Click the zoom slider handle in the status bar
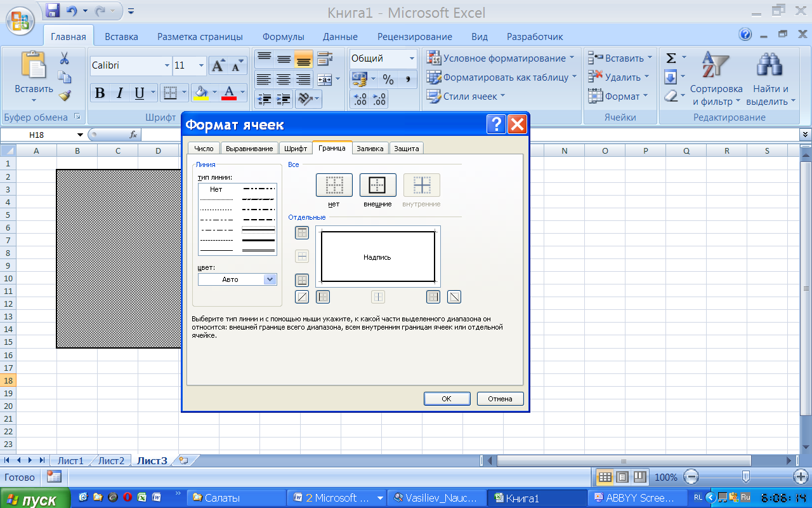The image size is (812, 508). pos(746,476)
